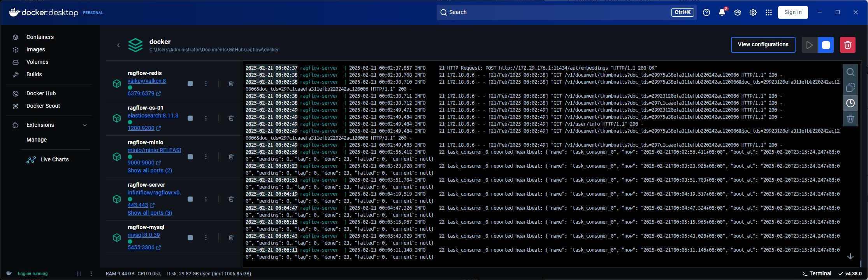The image size is (868, 280).
Task: Open elasticsearch:8.11.3 image link
Action: click(153, 115)
